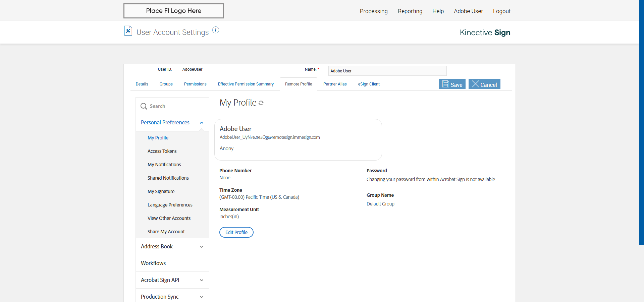Screen dimensions: 644x302
Task: Click the Name input field
Action: [x=387, y=71]
